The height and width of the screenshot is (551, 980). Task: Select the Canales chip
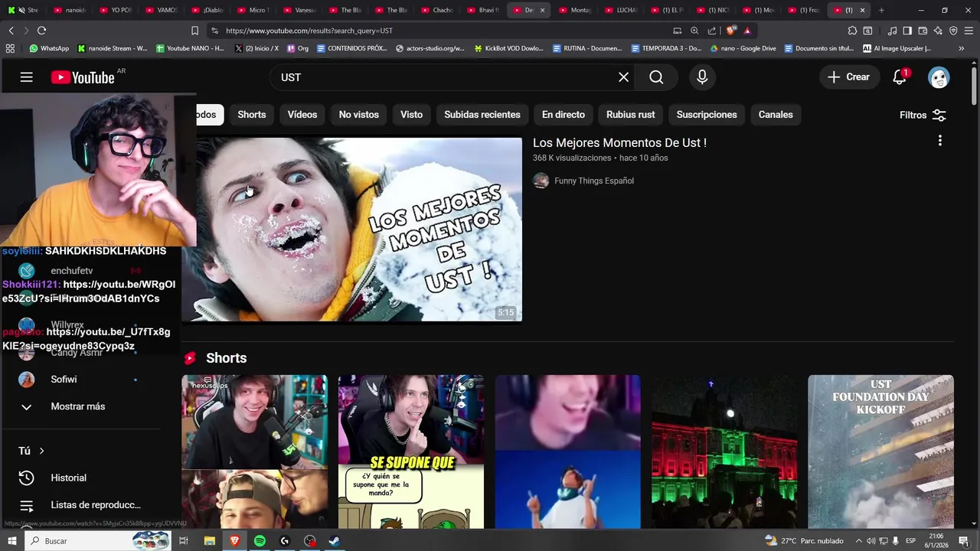click(x=776, y=115)
